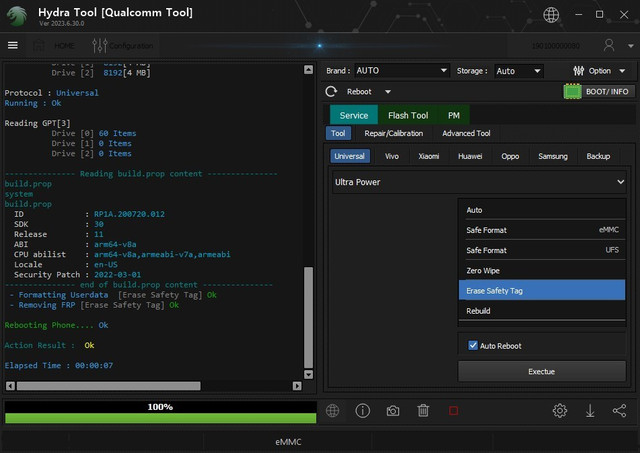Switch to the PM tab

(453, 115)
